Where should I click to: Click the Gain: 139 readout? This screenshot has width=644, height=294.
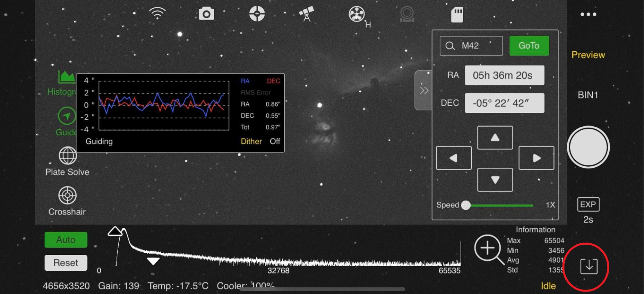[119, 286]
